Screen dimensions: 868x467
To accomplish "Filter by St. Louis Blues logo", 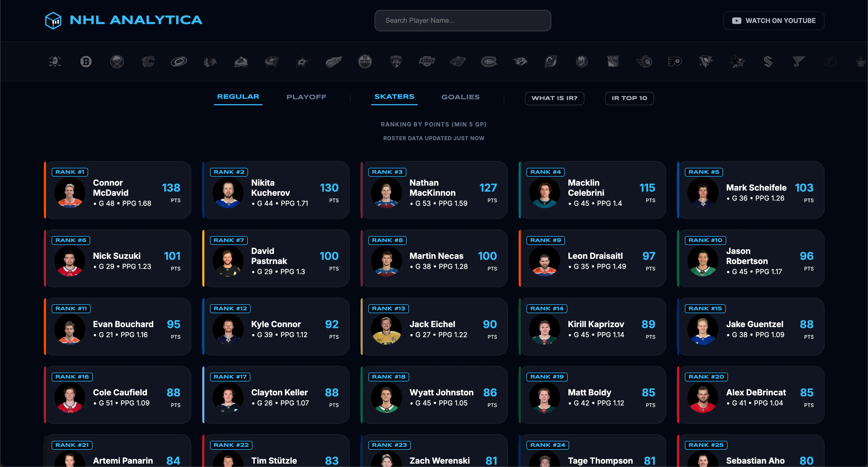I will [799, 62].
